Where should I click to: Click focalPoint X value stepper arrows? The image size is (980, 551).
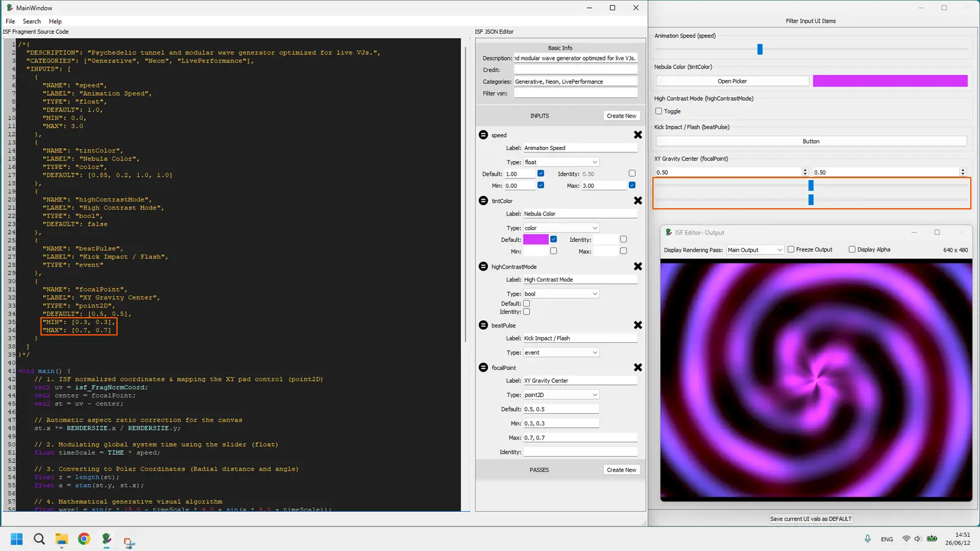pyautogui.click(x=805, y=172)
